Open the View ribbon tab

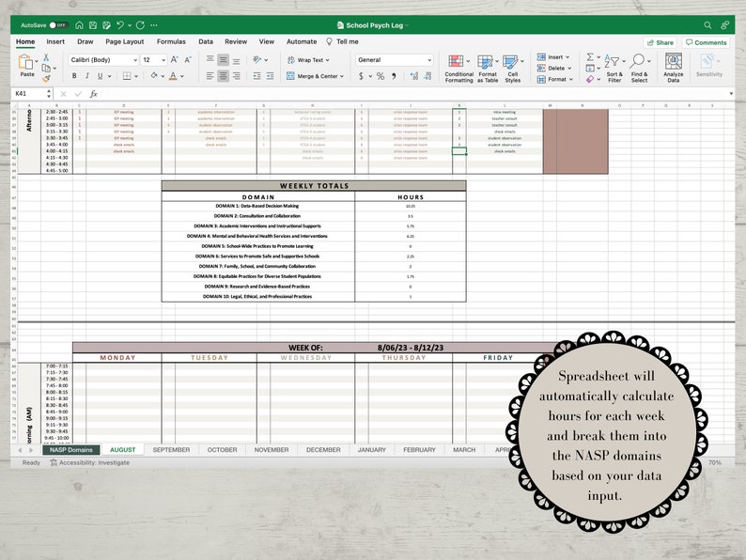pos(267,42)
